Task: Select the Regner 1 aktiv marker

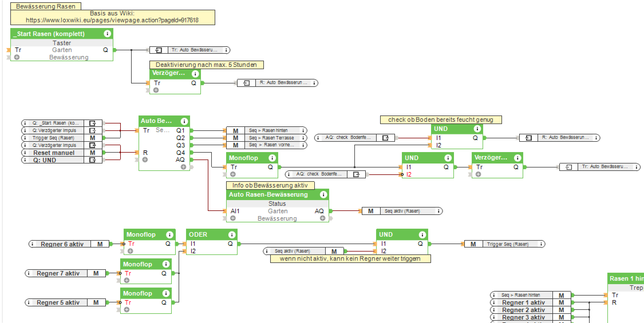Action: tap(523, 302)
